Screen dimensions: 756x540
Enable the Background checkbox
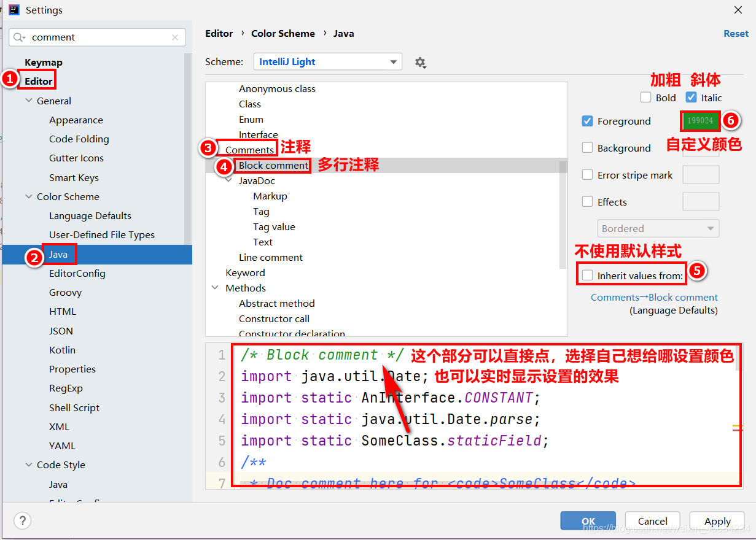click(587, 148)
